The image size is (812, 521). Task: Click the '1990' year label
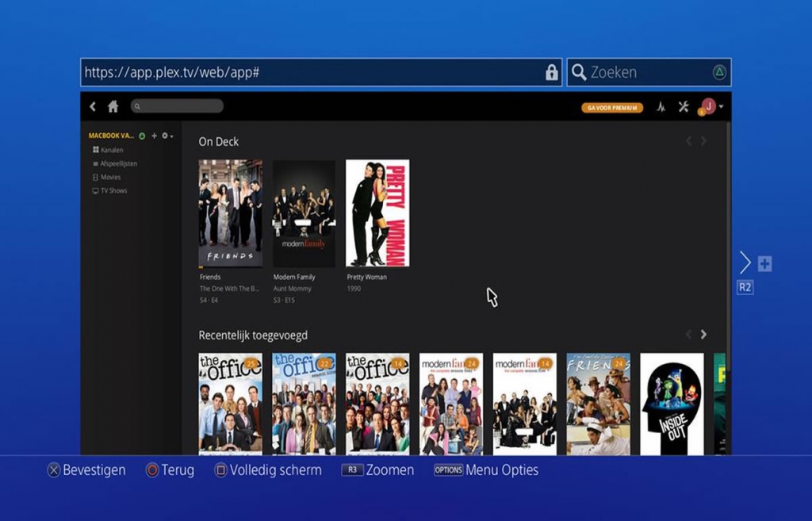(354, 289)
